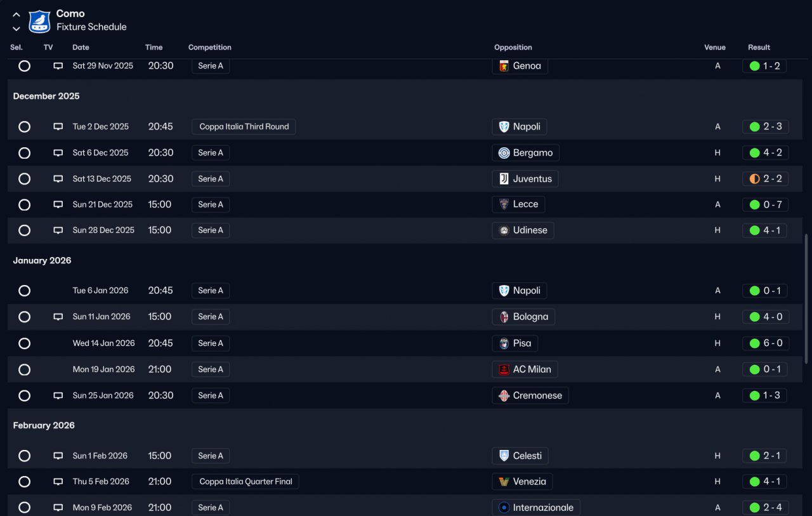This screenshot has width=812, height=516.
Task: Select radio button for Celesti match
Action: point(24,456)
